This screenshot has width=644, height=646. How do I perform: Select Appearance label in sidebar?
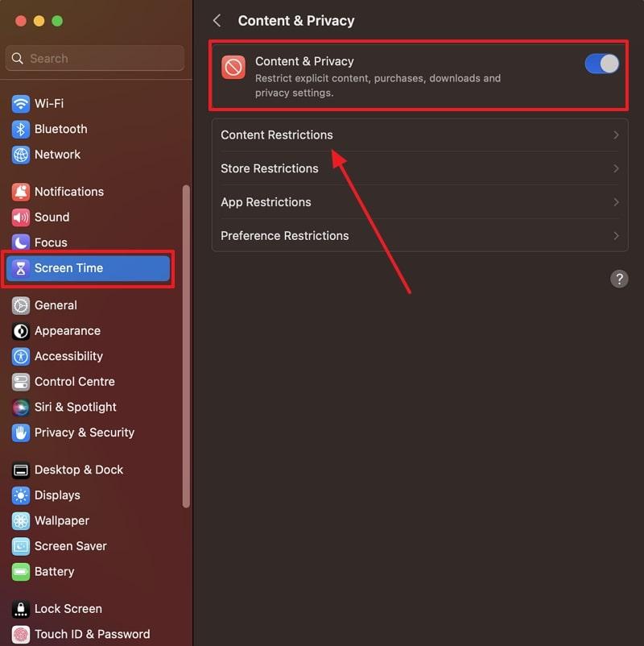tap(68, 331)
